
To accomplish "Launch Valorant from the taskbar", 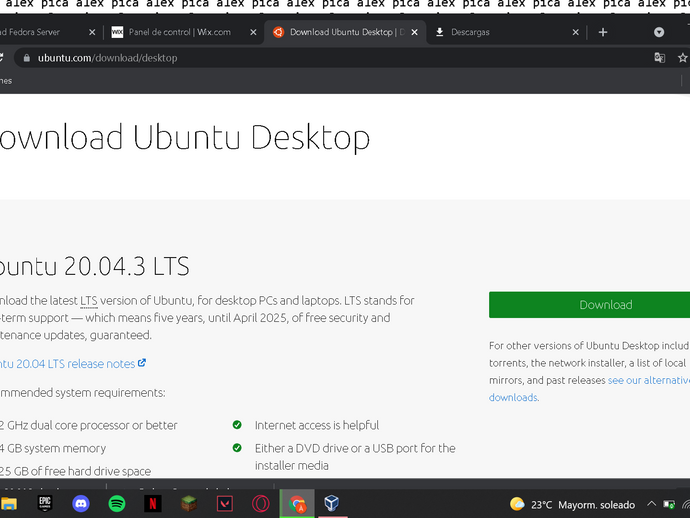I will 225,503.
